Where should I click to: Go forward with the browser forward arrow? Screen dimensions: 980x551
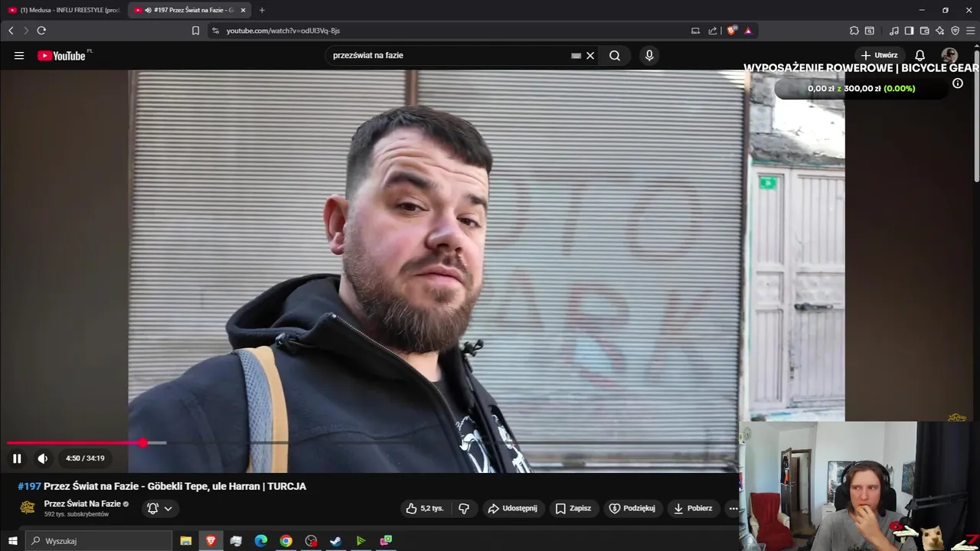click(x=25, y=31)
